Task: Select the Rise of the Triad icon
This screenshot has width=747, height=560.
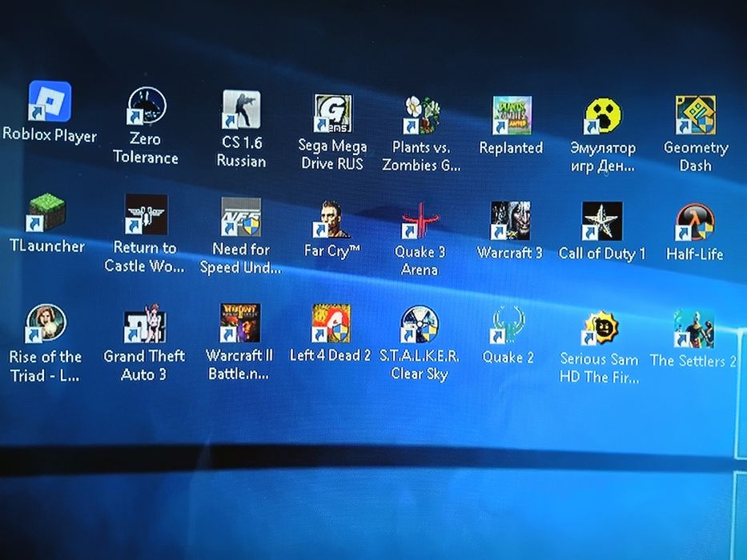Action: tap(46, 324)
